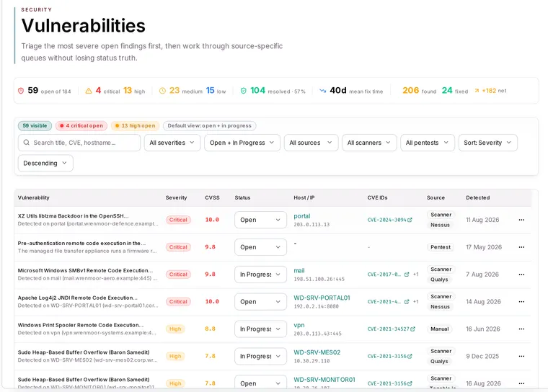Image resolution: width=548 pixels, height=392 pixels.
Task: Change status dropdown for SMBv1 row
Action: pyautogui.click(x=261, y=275)
